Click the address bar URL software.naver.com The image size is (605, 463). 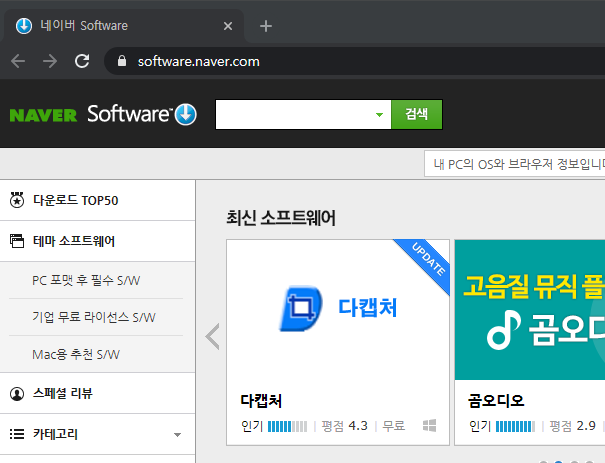198,61
